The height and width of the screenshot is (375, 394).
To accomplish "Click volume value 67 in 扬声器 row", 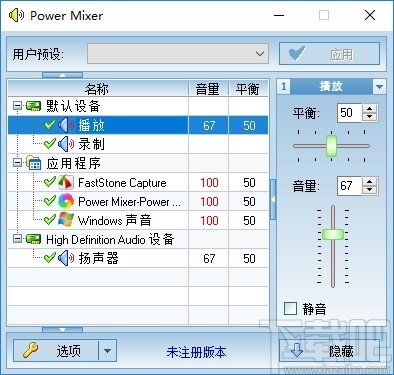I will pos(209,258).
